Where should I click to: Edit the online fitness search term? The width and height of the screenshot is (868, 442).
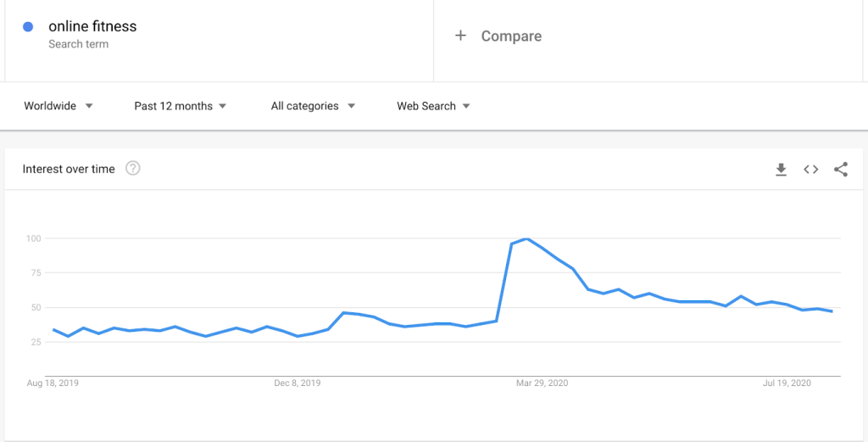(92, 26)
